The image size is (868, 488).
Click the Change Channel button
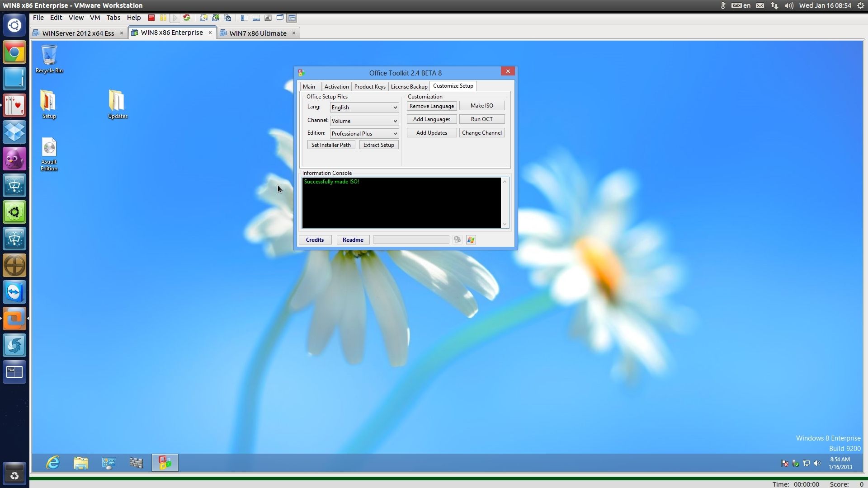(x=482, y=133)
